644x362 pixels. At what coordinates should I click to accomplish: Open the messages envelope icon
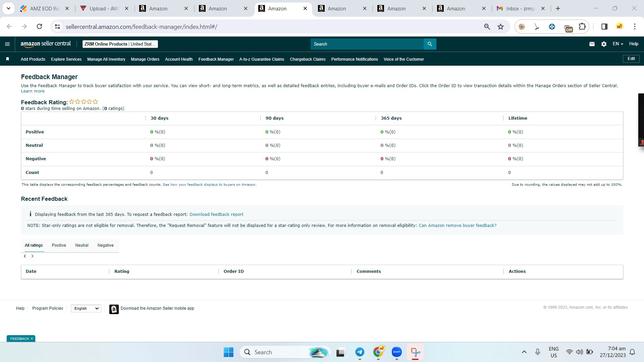(x=592, y=44)
